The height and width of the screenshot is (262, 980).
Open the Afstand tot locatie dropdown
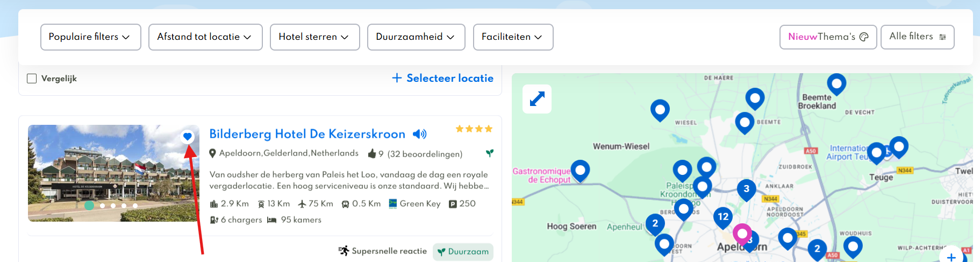point(205,37)
